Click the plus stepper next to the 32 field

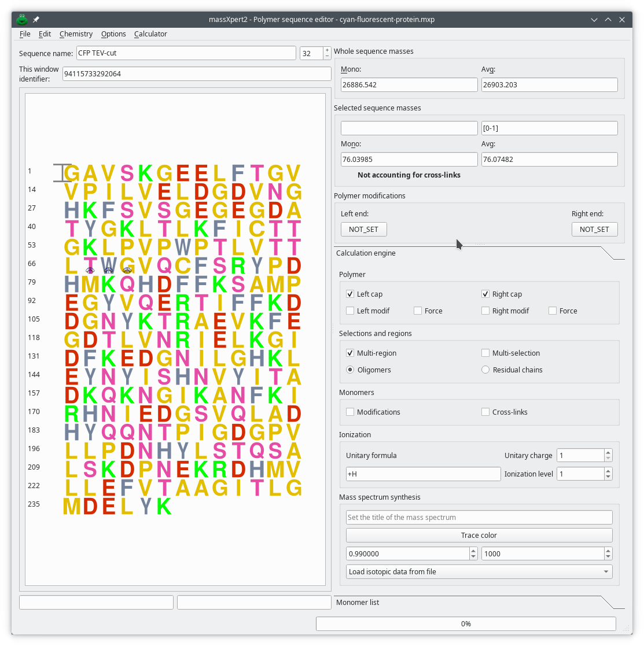point(327,49)
